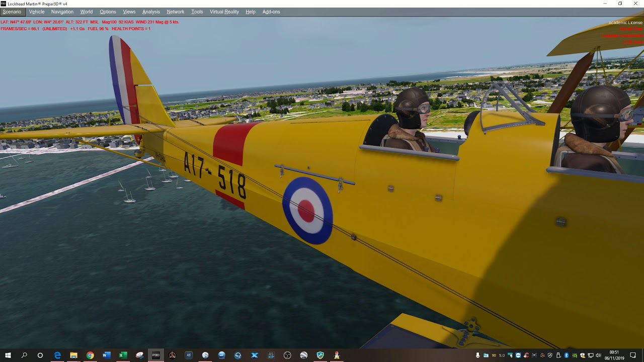Viewport: 644px width, 362px height.
Task: Open the Vehicle menu
Action: [37, 12]
